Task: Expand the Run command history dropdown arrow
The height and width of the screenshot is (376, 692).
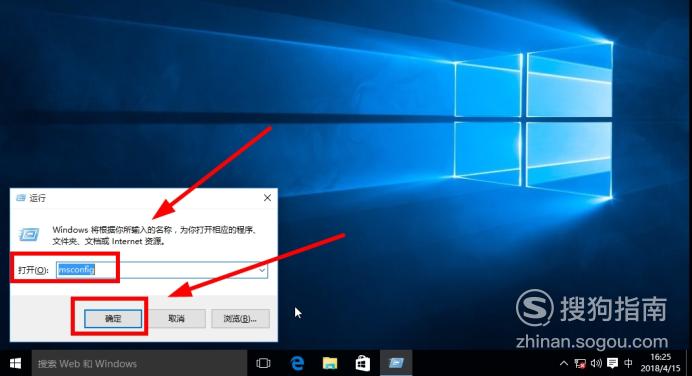Action: click(262, 270)
